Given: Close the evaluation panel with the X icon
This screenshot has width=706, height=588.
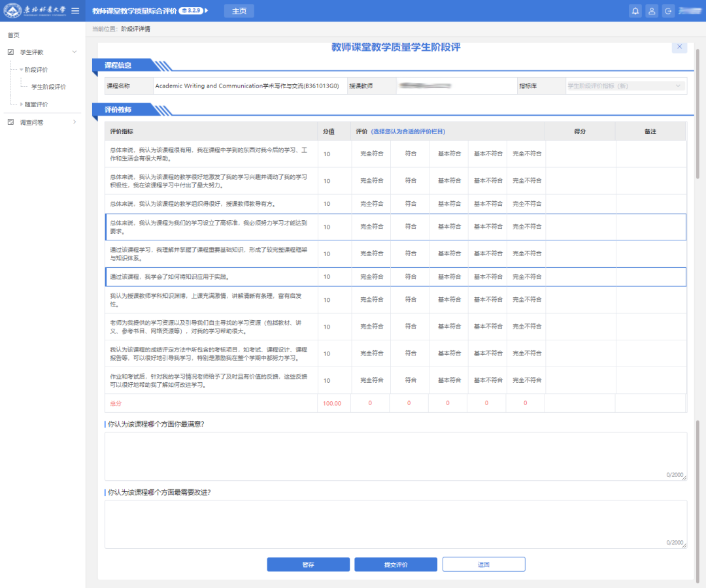Looking at the screenshot, I should [679, 47].
